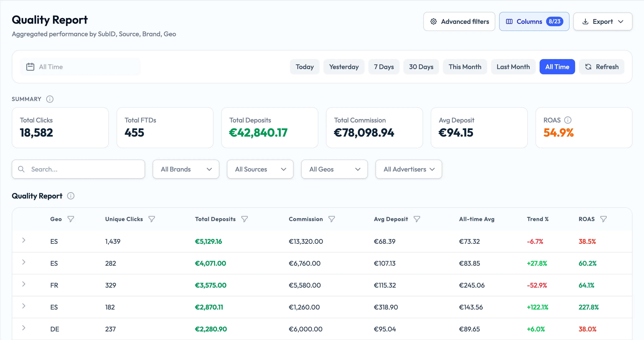
Task: Click the €78,098.94 Total Commission value
Action: pyautogui.click(x=364, y=133)
